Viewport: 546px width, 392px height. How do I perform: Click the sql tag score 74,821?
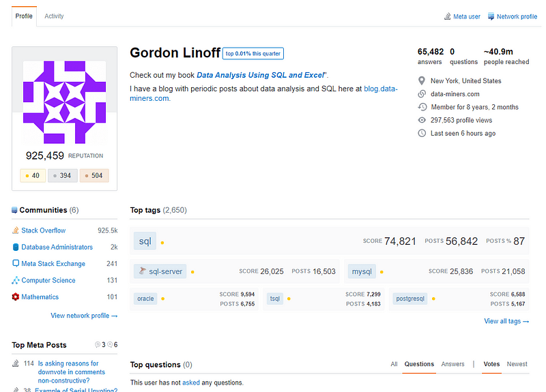pyautogui.click(x=400, y=241)
